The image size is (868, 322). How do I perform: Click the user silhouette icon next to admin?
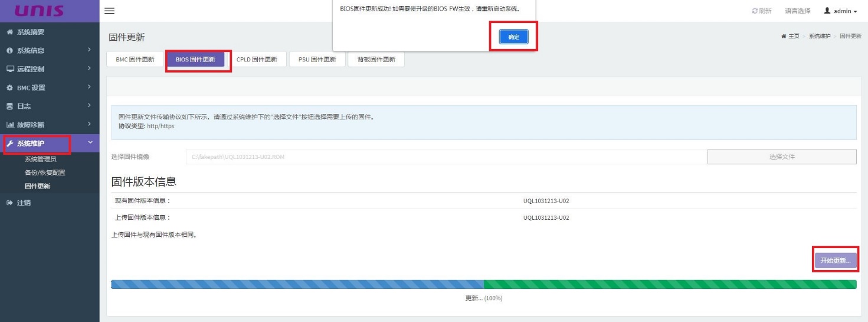(x=827, y=11)
